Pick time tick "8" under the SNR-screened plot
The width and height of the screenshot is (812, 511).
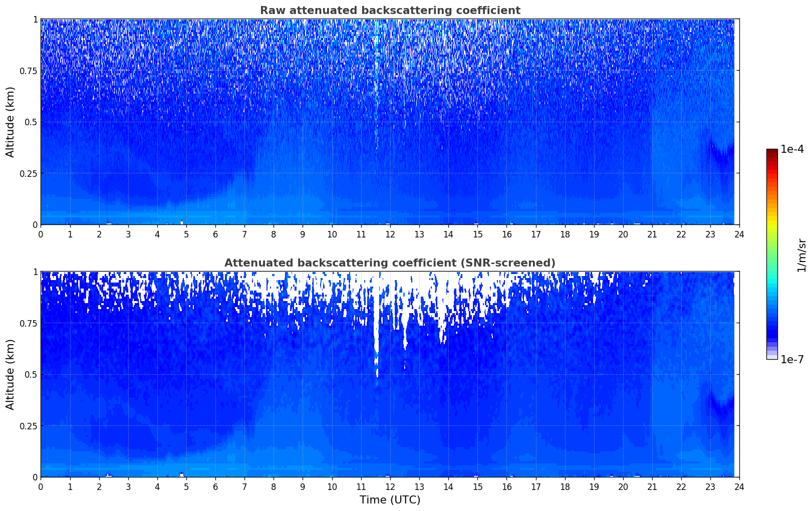[274, 486]
